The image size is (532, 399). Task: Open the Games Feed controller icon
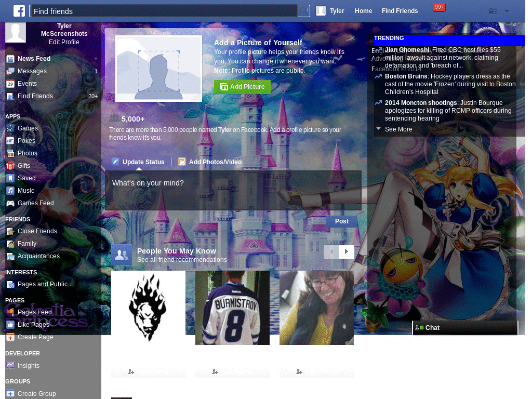pos(10,203)
